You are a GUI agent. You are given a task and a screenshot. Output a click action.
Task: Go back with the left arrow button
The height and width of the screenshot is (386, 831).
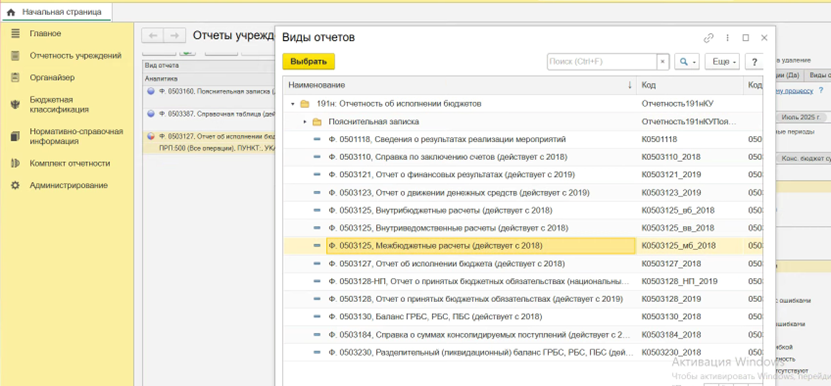pyautogui.click(x=153, y=36)
